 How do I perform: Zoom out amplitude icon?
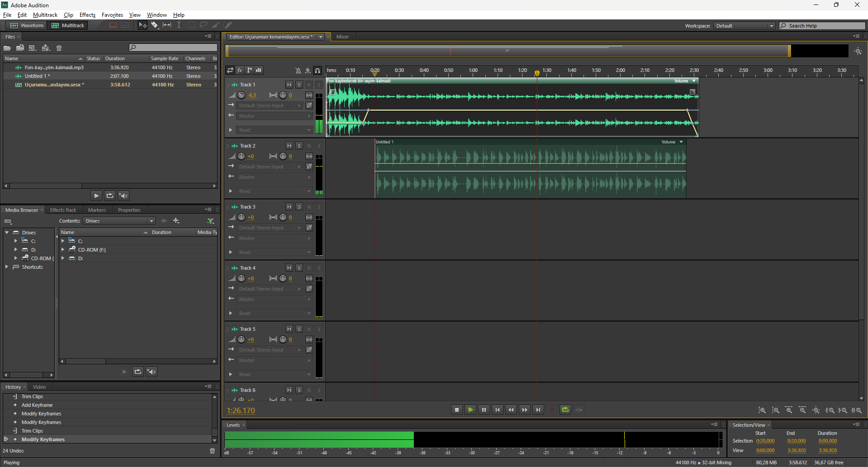(775, 410)
